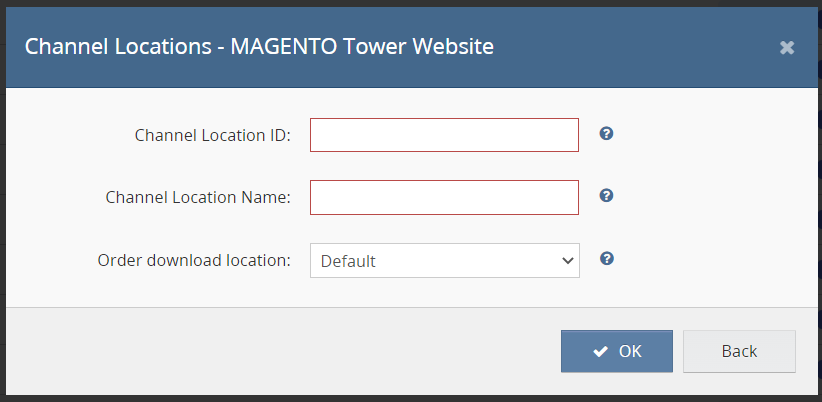The width and height of the screenshot is (822, 402).
Task: Confirm with the OK button
Action: coord(616,351)
